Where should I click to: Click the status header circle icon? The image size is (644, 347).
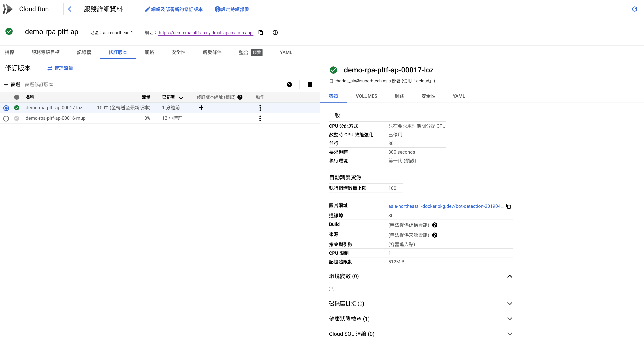[x=16, y=97]
